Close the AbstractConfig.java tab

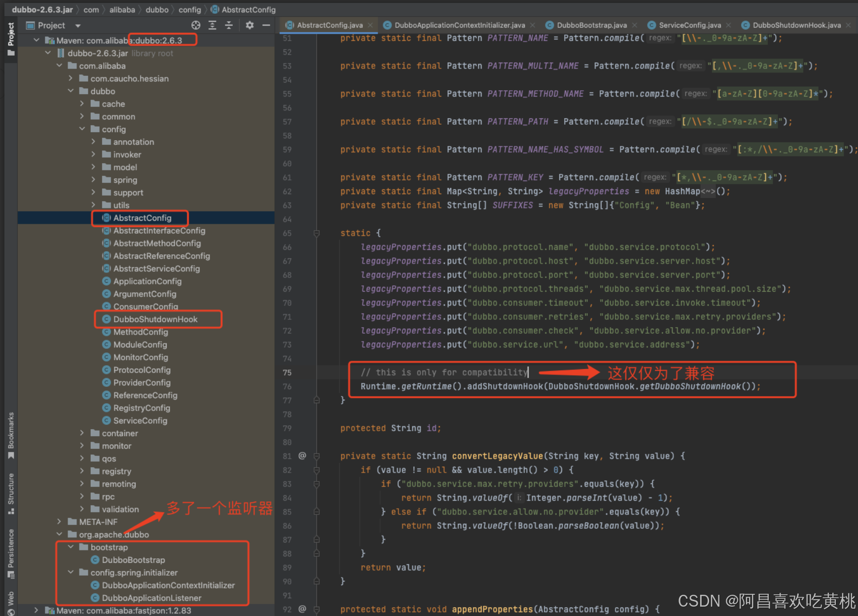[370, 25]
